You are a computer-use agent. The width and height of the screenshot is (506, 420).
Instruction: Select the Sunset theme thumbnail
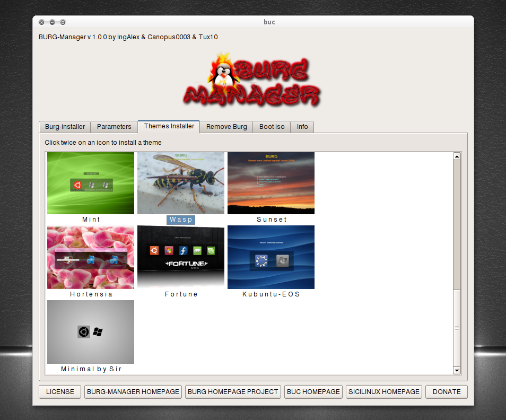pos(271,183)
